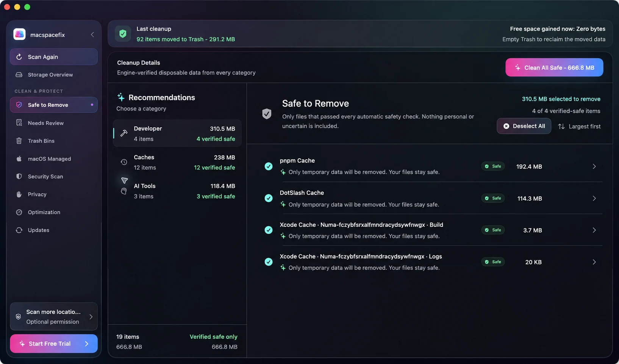The width and height of the screenshot is (619, 364).
Task: Click the 310.5 MB selected to remove text
Action: [561, 99]
